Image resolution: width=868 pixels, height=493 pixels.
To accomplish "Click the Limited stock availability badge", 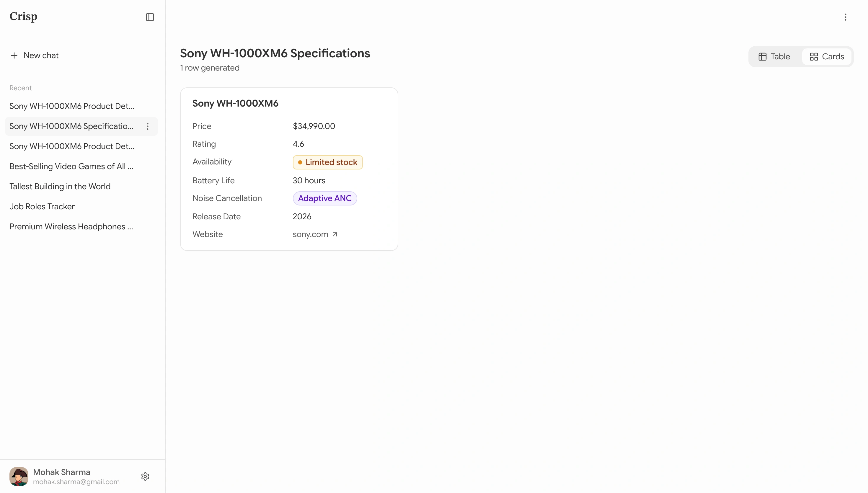I will point(327,162).
